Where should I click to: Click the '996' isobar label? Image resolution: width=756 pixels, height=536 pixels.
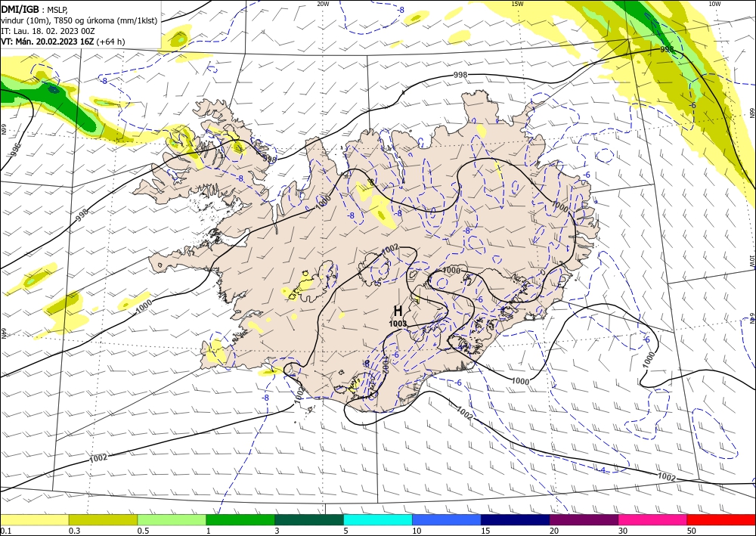(x=15, y=150)
